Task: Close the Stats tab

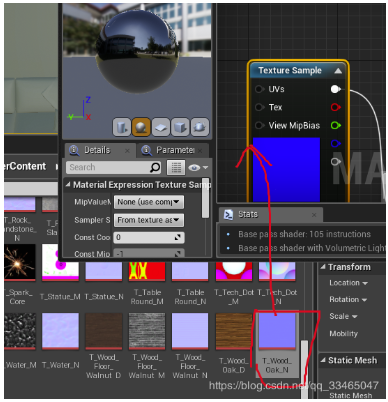Action: [314, 215]
